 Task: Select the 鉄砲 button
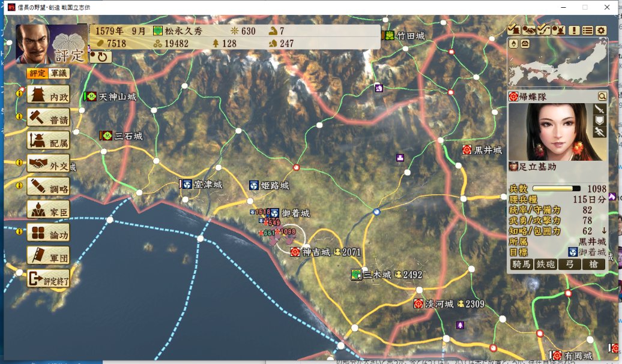tap(545, 264)
